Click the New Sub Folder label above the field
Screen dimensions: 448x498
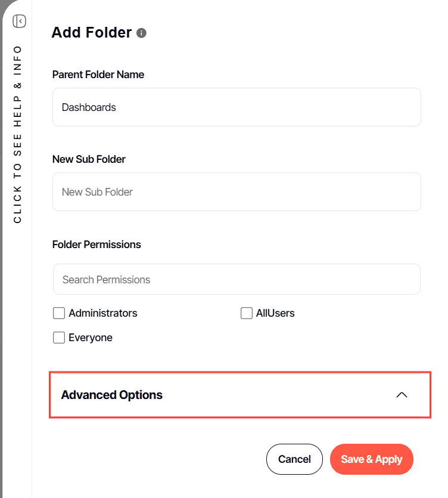[89, 159]
